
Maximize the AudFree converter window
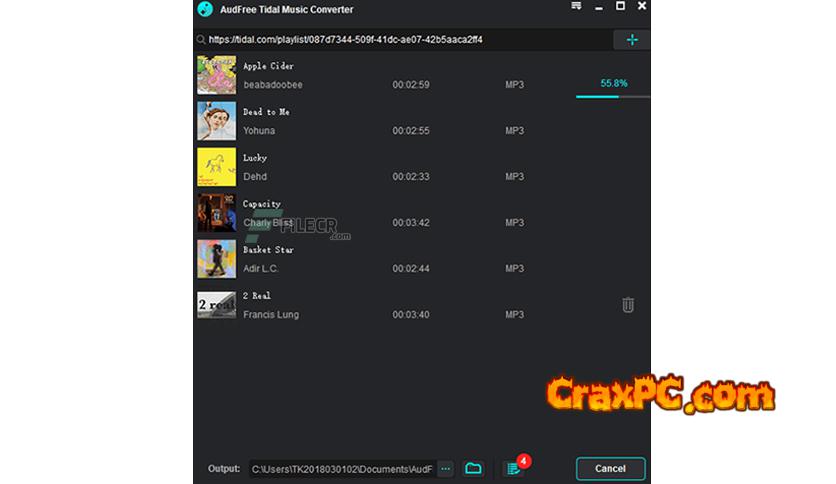coord(620,6)
